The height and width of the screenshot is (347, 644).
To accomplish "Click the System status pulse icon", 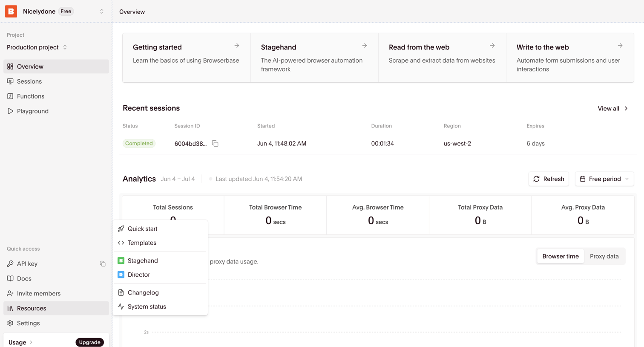I will point(121,307).
